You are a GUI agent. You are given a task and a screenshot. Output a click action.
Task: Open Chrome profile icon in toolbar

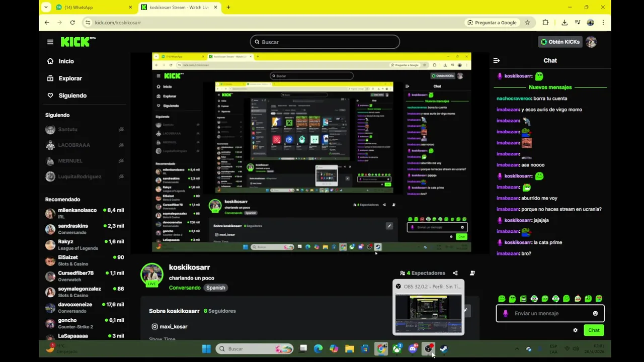click(x=590, y=23)
